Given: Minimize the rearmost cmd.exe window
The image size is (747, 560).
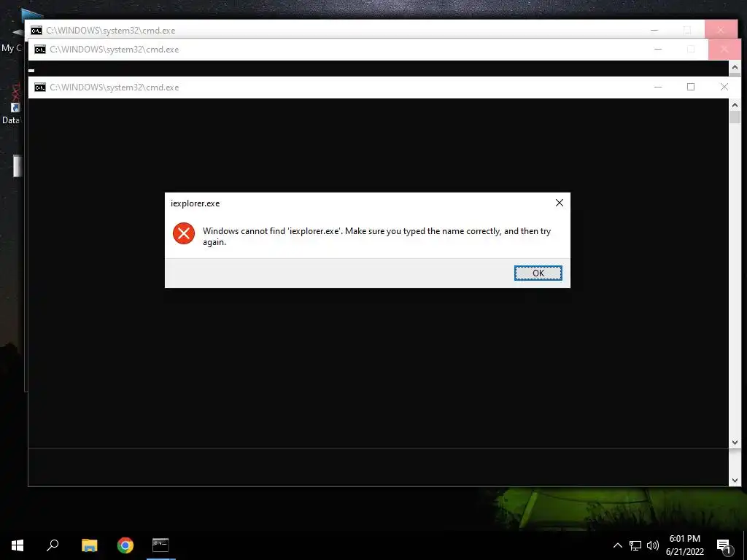Looking at the screenshot, I should [654, 30].
